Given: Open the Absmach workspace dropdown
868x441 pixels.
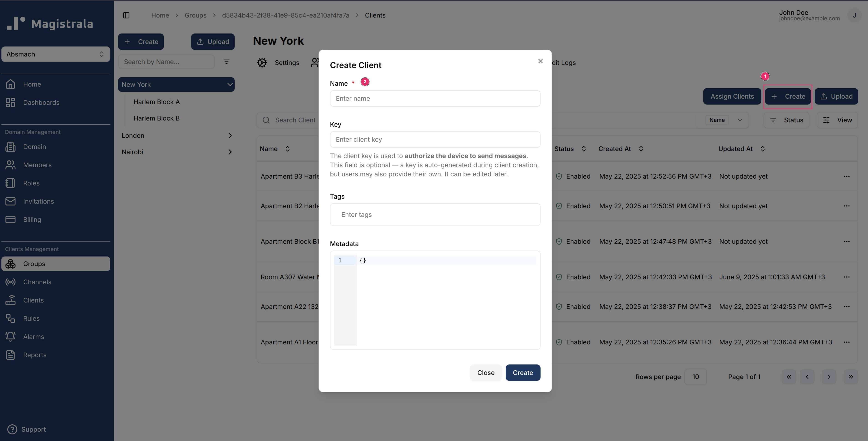Looking at the screenshot, I should pyautogui.click(x=56, y=54).
